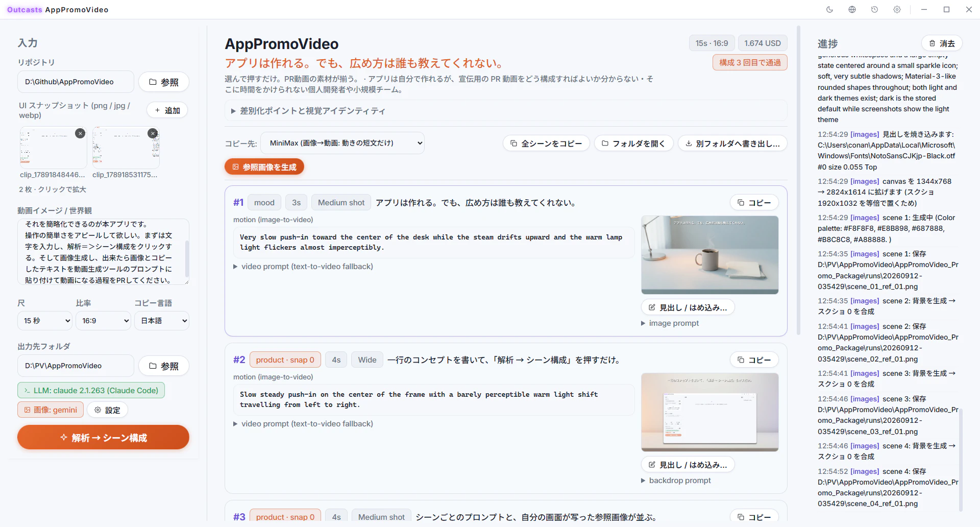
Task: Open the コピー言語 日本語 dropdown
Action: click(162, 321)
